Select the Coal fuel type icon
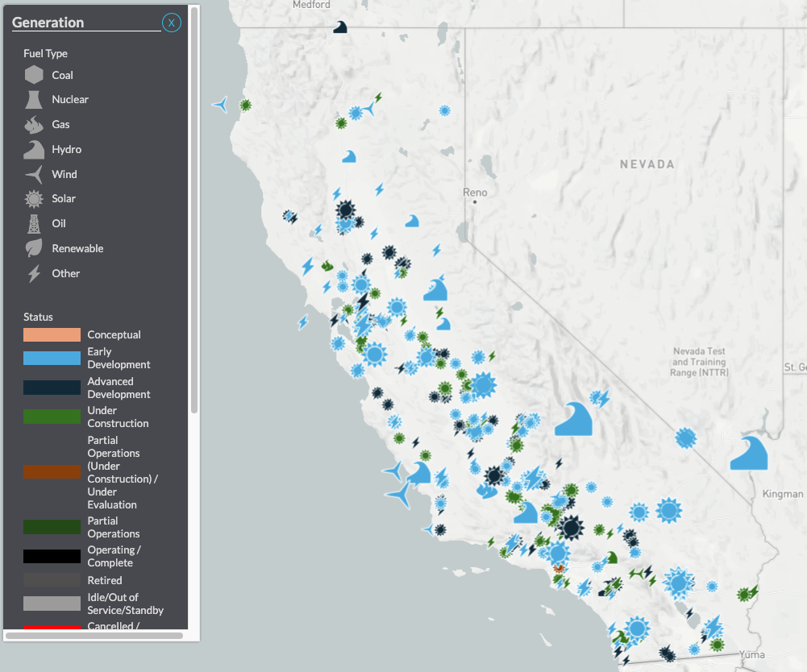 35,74
